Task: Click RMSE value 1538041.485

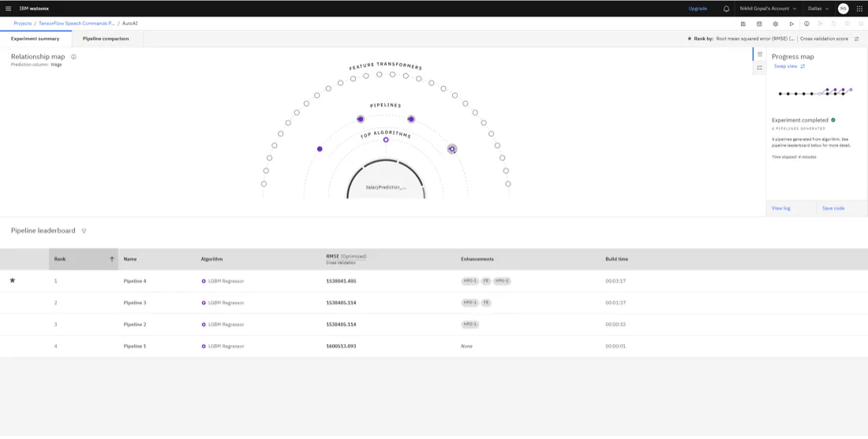Action: pos(341,280)
